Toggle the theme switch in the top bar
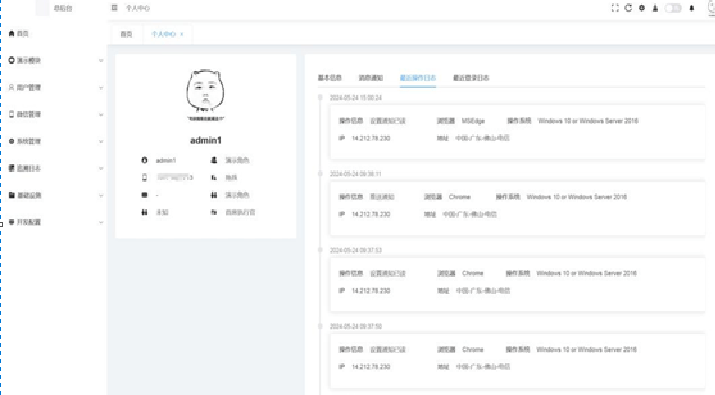The image size is (715, 395). [673, 8]
